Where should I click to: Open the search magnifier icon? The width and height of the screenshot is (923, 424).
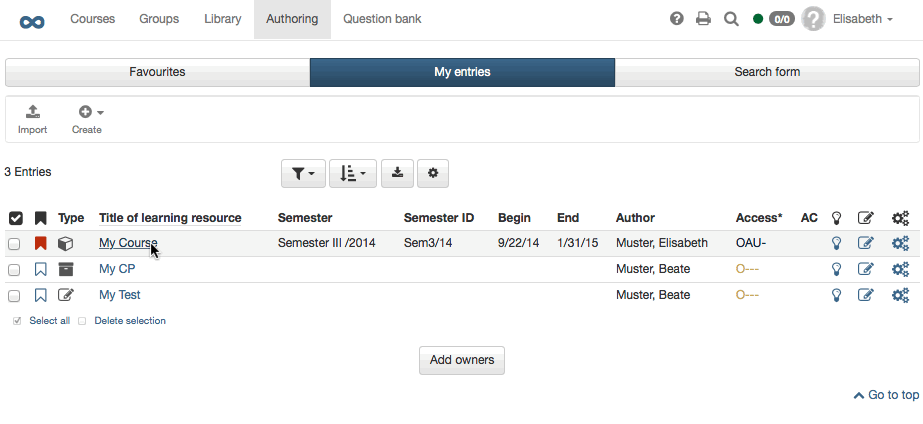(x=731, y=19)
